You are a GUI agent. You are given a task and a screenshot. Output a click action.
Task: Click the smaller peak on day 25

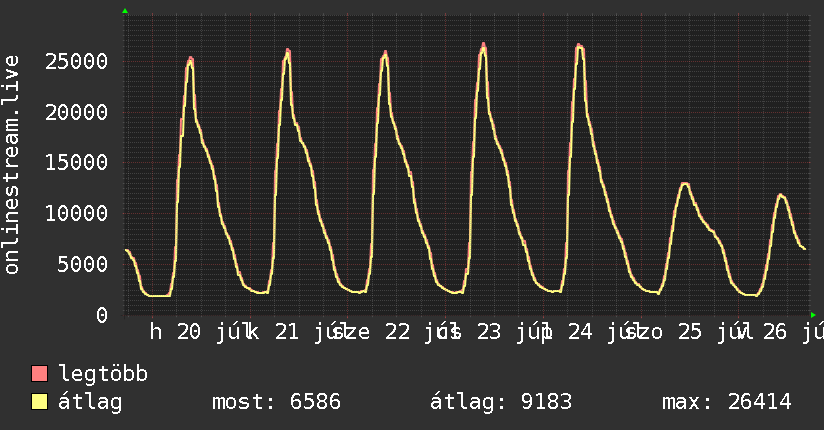[x=684, y=183]
